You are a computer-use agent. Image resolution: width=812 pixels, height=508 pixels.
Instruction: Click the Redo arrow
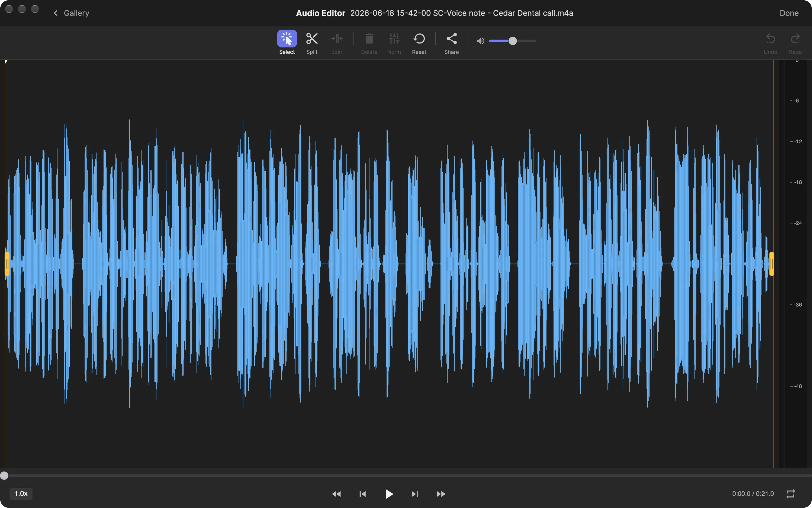[x=795, y=43]
